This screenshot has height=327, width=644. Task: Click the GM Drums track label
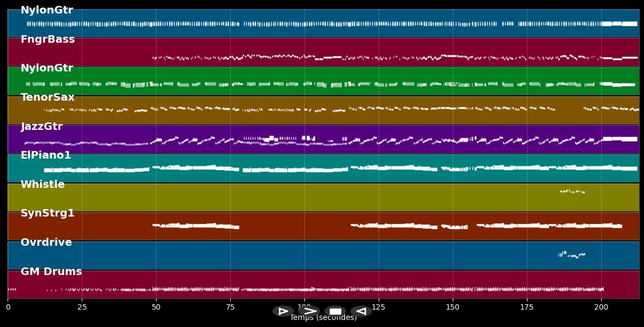[51, 272]
